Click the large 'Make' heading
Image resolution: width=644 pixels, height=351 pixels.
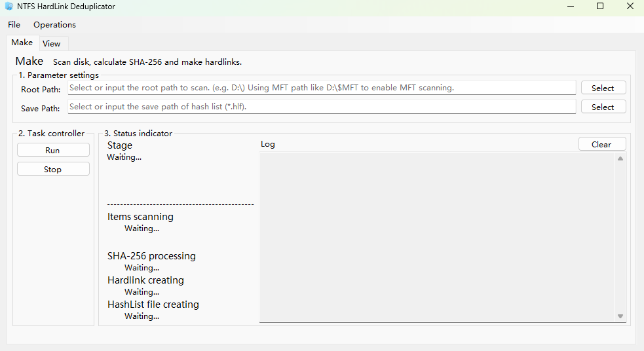[29, 61]
